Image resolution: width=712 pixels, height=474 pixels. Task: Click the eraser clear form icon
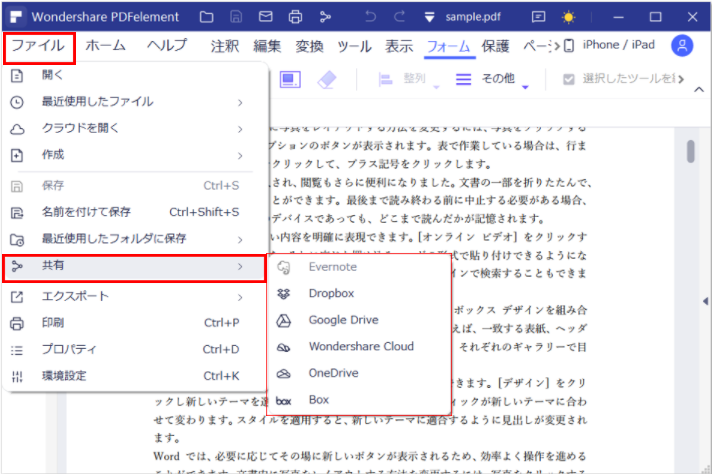pyautogui.click(x=326, y=79)
